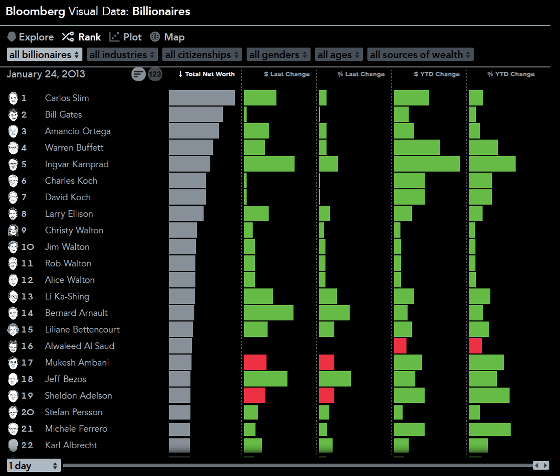Click Mukesh Ambani's red $ Last Change bar
560x476 pixels.
pyautogui.click(x=255, y=362)
